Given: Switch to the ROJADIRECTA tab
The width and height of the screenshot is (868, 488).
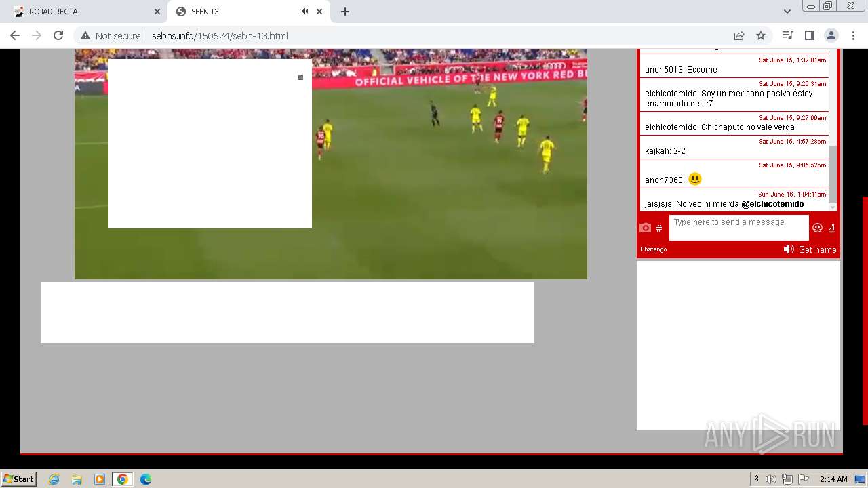Looking at the screenshot, I should point(87,12).
